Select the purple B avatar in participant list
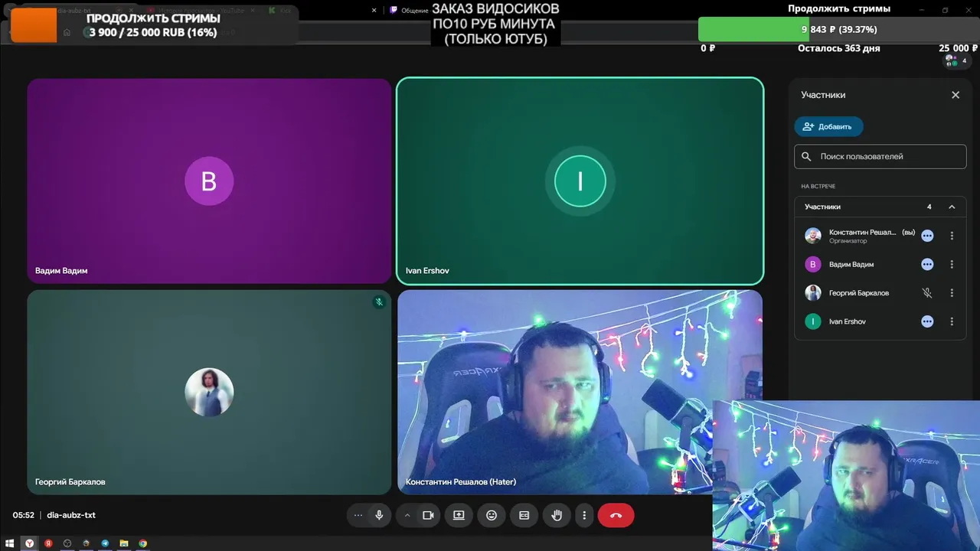Viewport: 980px width, 551px height. [813, 264]
